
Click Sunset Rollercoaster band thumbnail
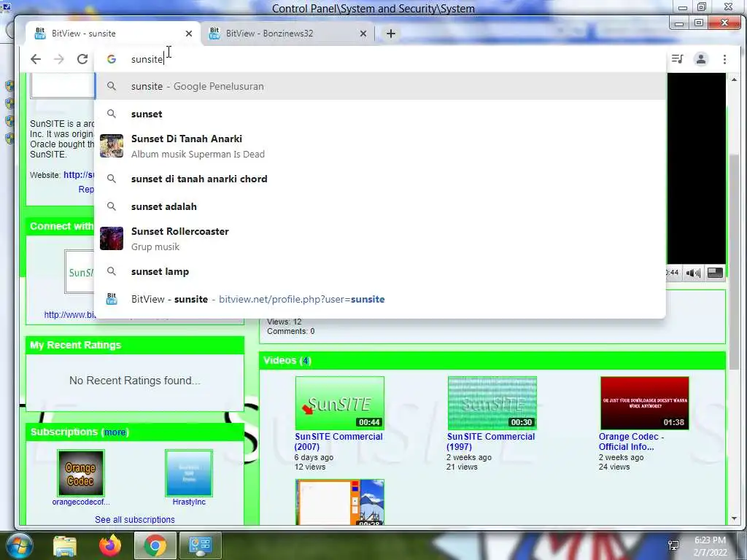(112, 238)
